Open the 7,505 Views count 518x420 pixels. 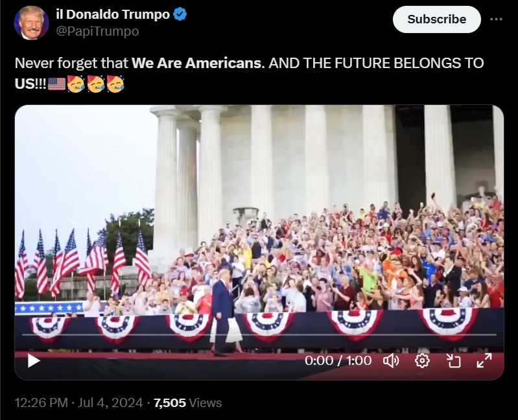pyautogui.click(x=187, y=403)
